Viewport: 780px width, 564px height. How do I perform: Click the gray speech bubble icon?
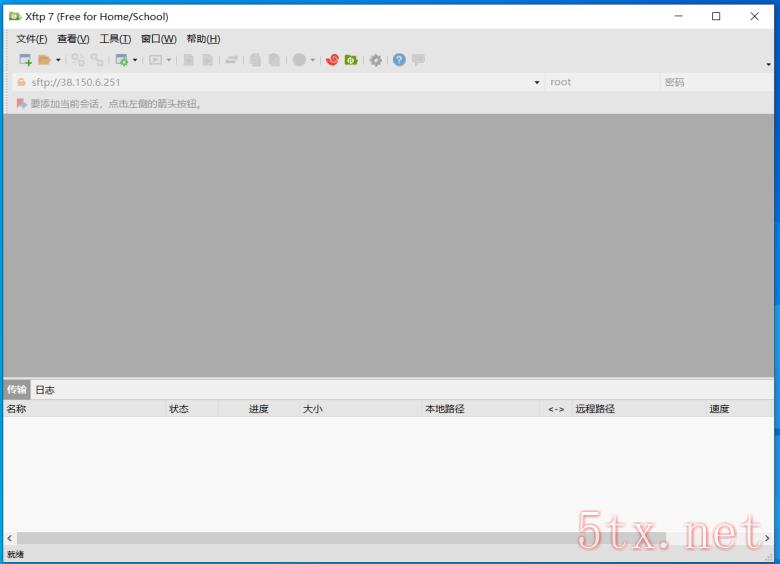pyautogui.click(x=418, y=60)
